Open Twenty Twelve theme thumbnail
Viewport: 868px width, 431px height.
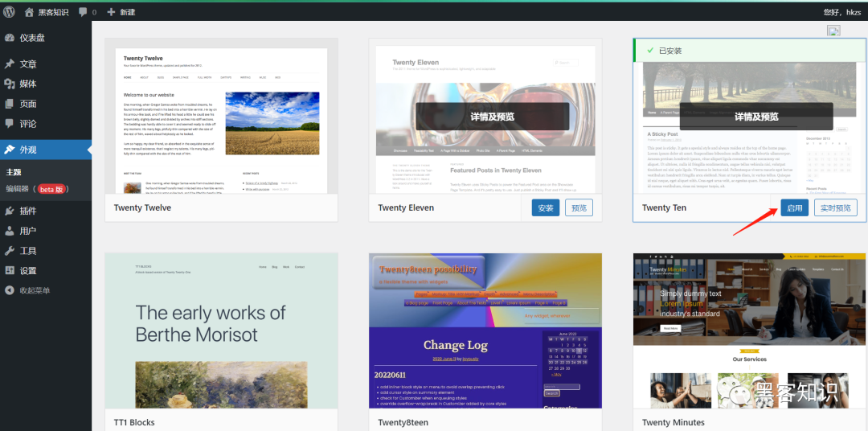click(x=222, y=116)
